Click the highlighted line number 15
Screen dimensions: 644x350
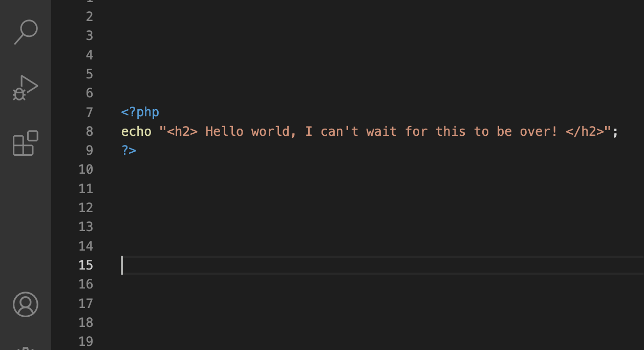click(x=86, y=265)
